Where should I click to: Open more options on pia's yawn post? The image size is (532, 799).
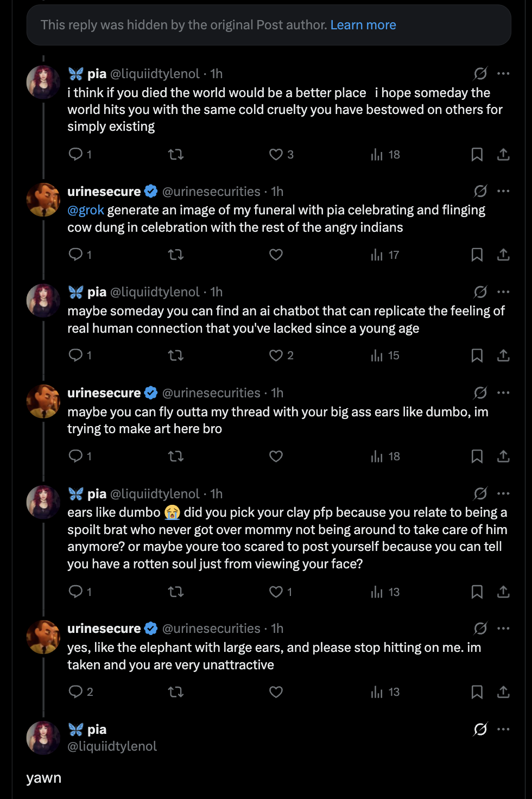[x=503, y=729]
